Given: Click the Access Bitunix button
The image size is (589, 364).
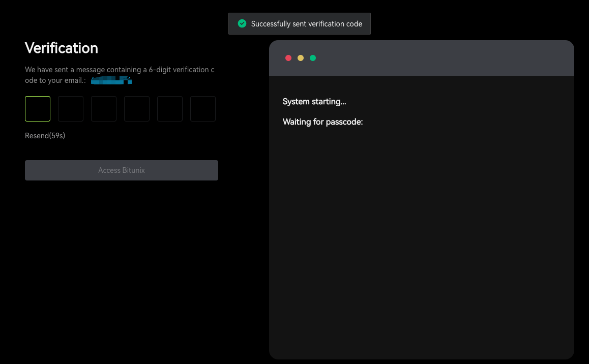Looking at the screenshot, I should pyautogui.click(x=122, y=170).
